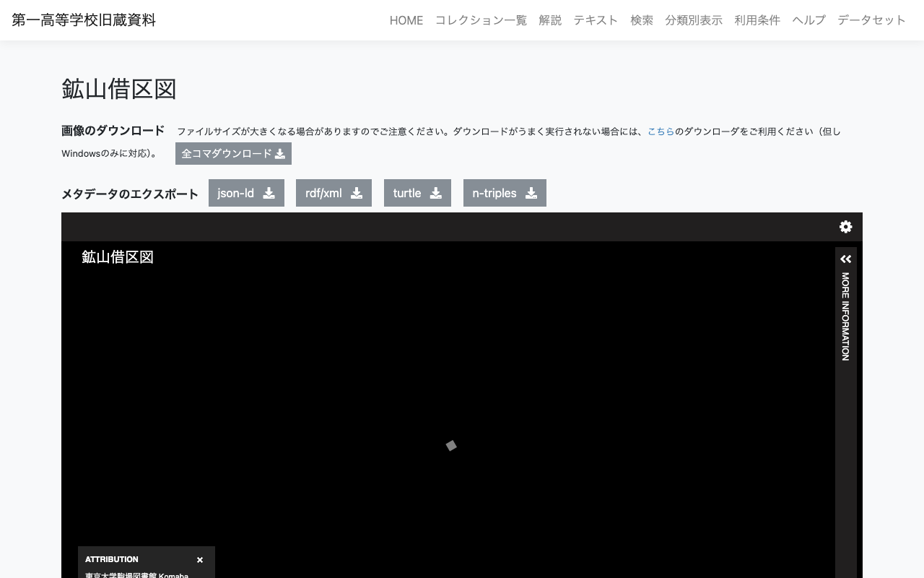Click the download icon inside turtle button
This screenshot has width=924, height=578.
pyautogui.click(x=435, y=193)
